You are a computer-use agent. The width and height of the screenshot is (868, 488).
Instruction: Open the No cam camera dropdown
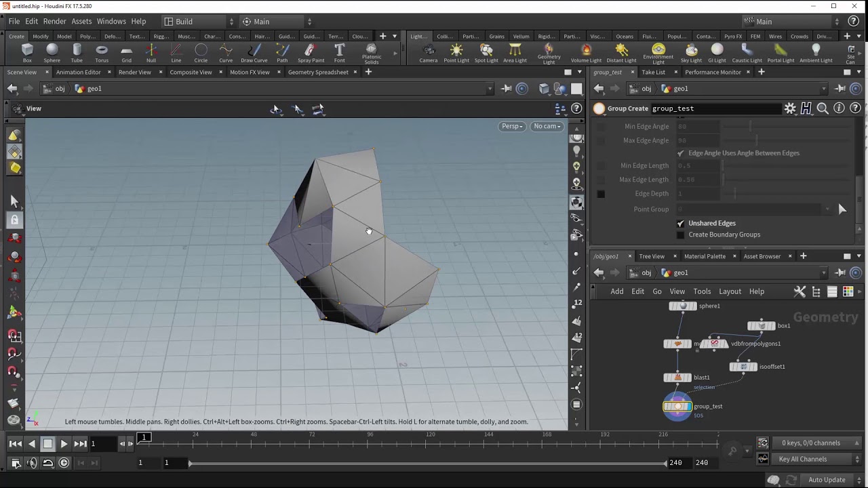point(547,126)
